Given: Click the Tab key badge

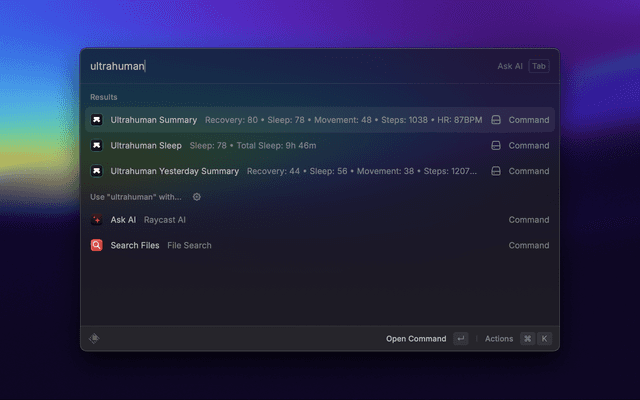Looking at the screenshot, I should pyautogui.click(x=539, y=66).
